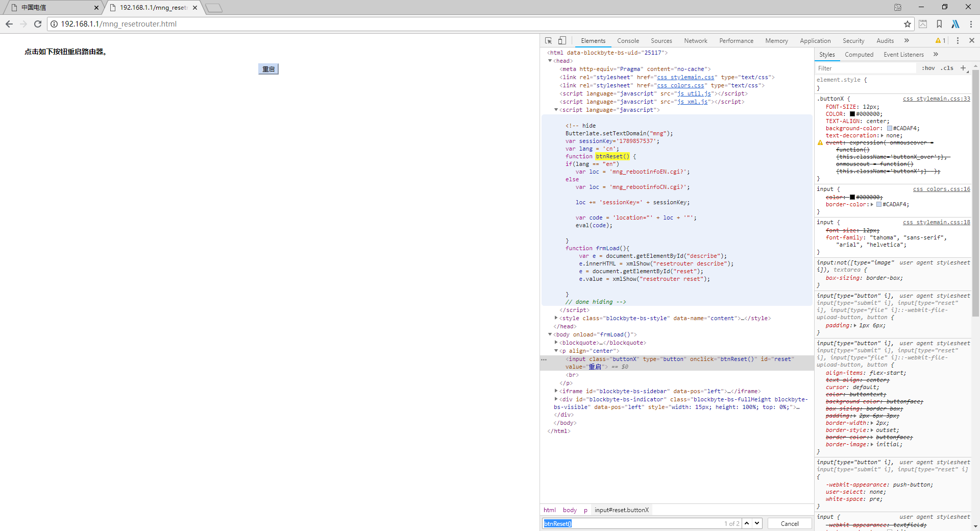The height and width of the screenshot is (531, 980).
Task: Expand the blockquote element node
Action: (556, 343)
